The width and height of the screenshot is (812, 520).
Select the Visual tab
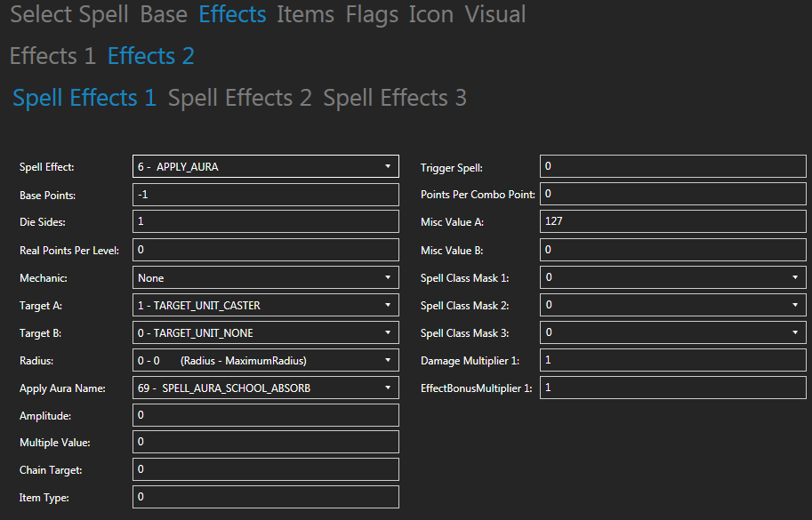(495, 14)
